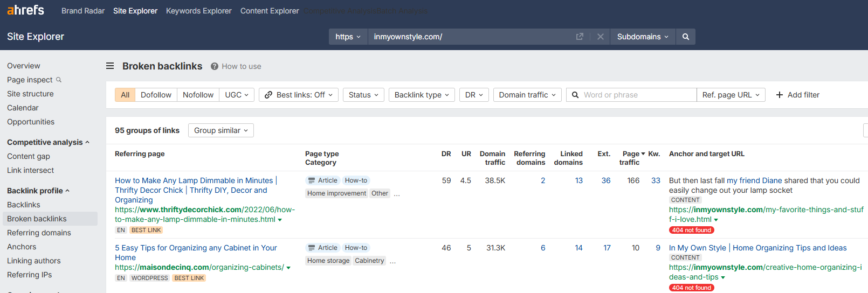The image size is (868, 293).
Task: Click the Home improvement category tag
Action: pos(336,193)
